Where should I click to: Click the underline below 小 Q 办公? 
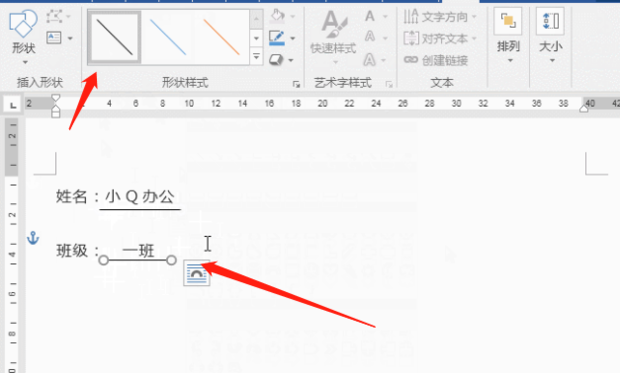[x=140, y=209]
